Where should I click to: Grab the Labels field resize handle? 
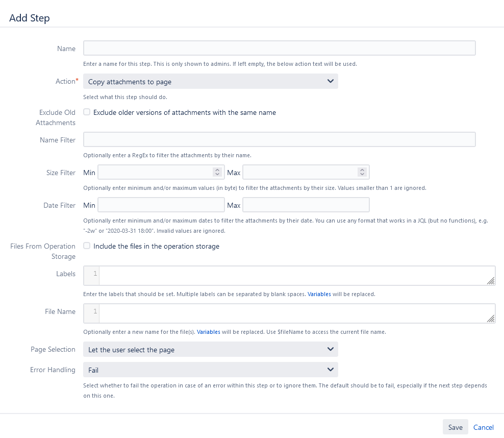click(491, 281)
